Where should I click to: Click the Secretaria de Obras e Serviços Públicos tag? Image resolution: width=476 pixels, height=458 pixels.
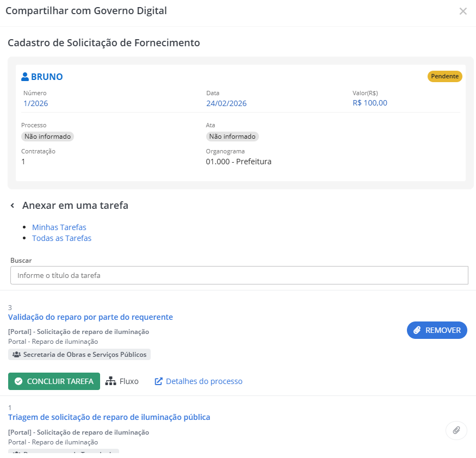tap(79, 355)
